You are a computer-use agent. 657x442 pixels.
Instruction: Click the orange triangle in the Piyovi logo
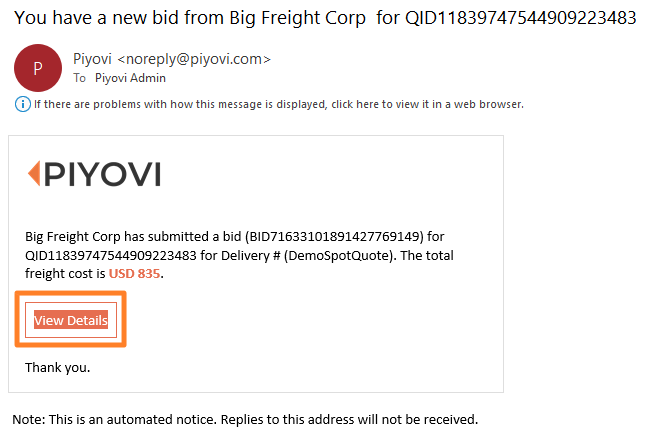point(34,173)
